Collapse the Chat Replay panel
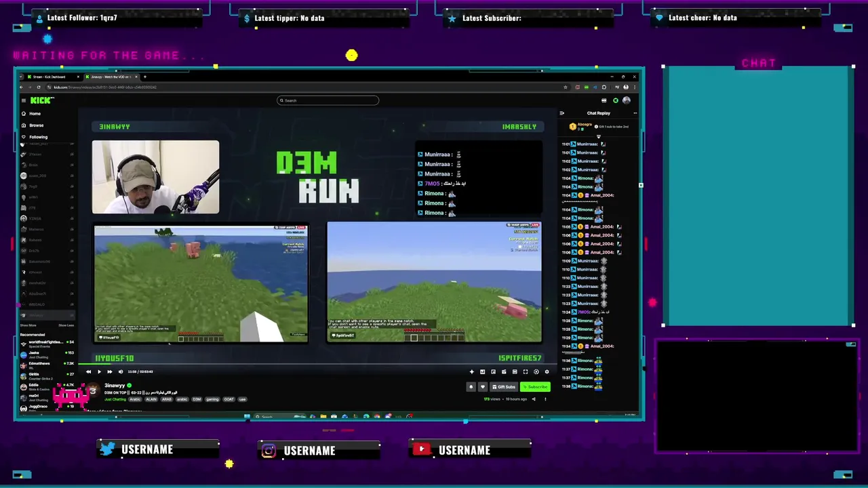This screenshot has width=868, height=488. click(562, 113)
